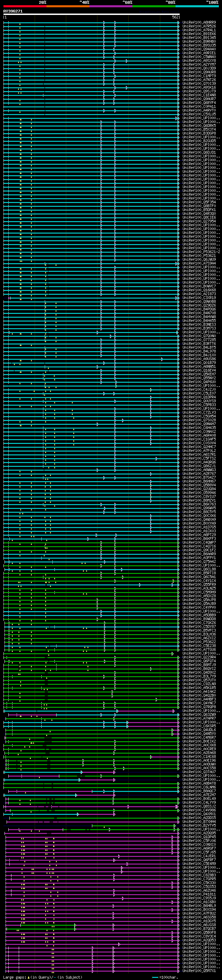Select hit label UniRef100_Q6RYF4
The image size is (222, 980).
point(199,103)
